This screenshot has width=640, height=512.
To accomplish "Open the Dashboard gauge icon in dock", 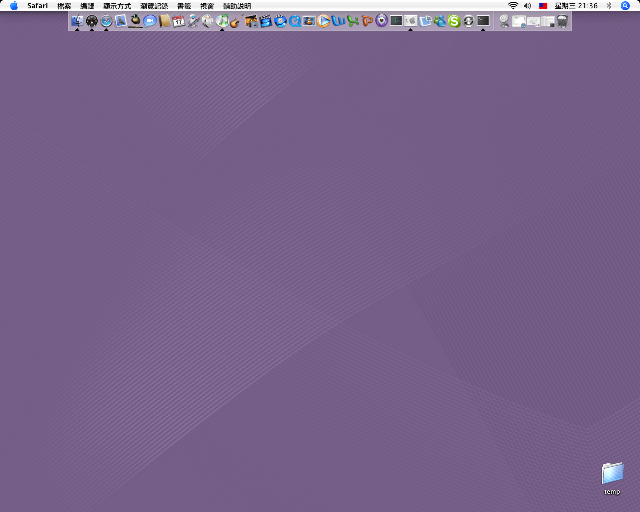I will [x=92, y=21].
